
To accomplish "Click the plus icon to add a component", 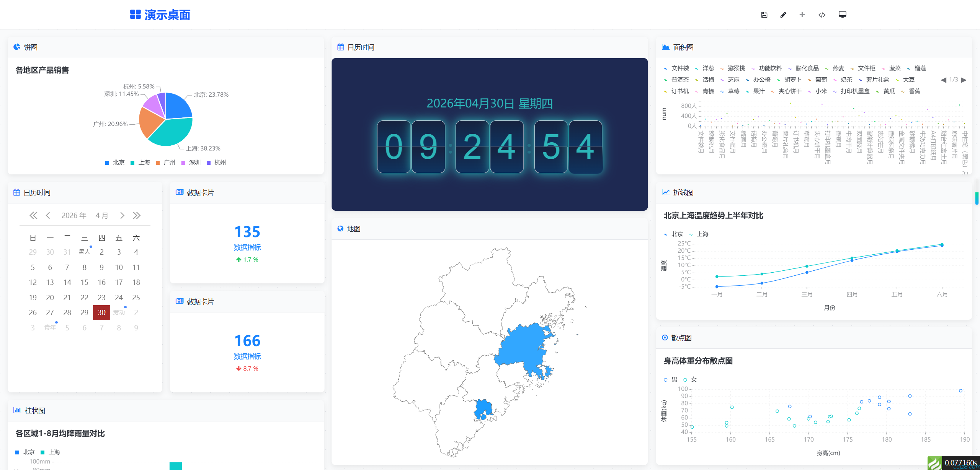I will click(802, 15).
